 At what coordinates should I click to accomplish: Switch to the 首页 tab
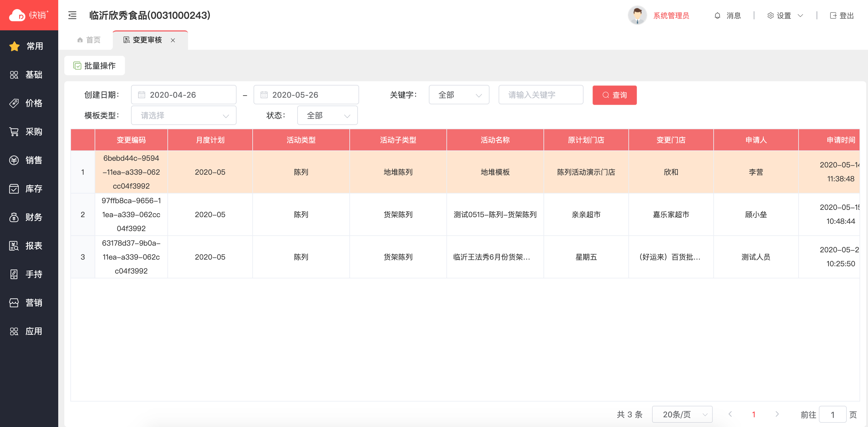(89, 40)
